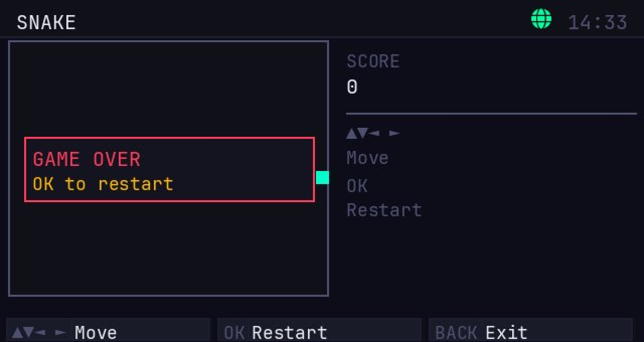Click the yellow OK to restart text
This screenshot has width=644, height=342.
click(103, 184)
